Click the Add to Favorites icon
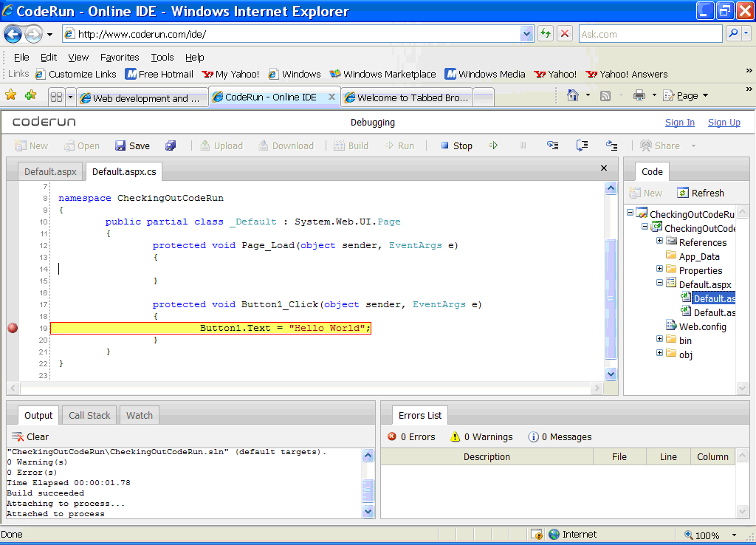Screen dimensions: 756x545 31,95
